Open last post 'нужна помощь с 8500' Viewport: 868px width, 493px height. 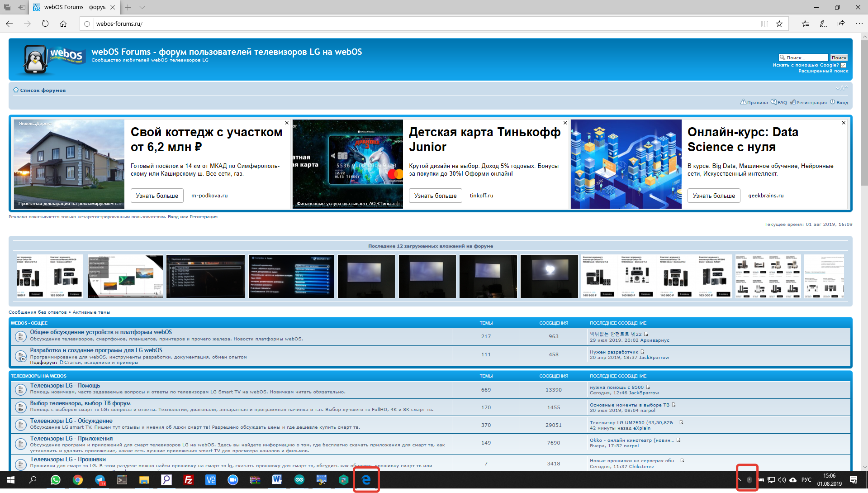[x=617, y=388]
